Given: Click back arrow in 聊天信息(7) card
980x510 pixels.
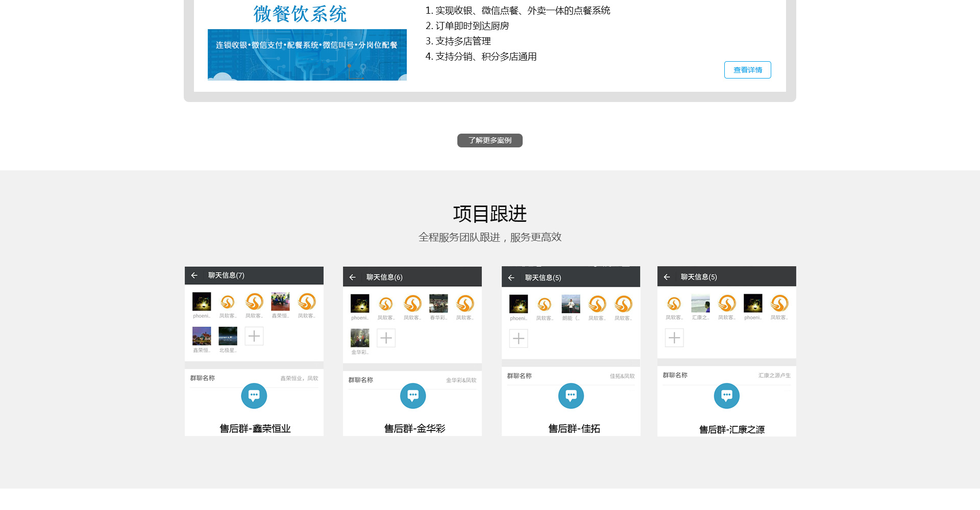Looking at the screenshot, I should click(x=194, y=275).
